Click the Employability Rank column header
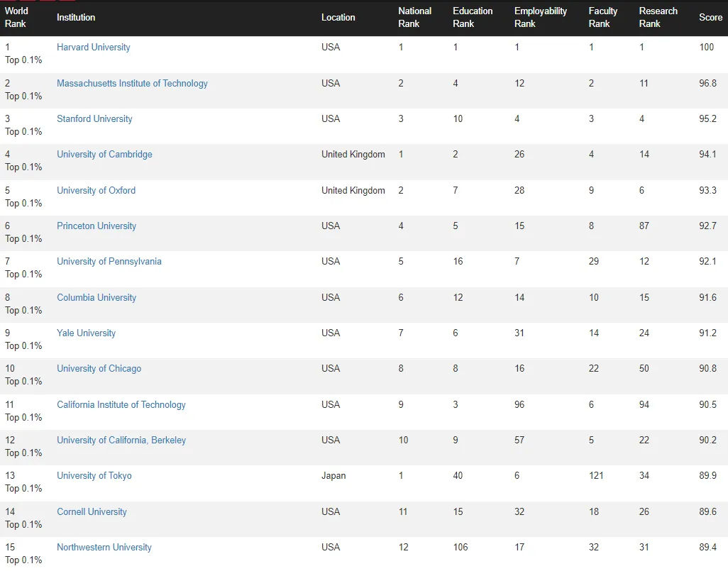 541,18
